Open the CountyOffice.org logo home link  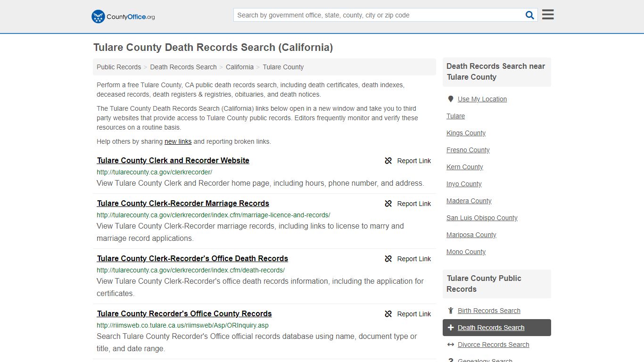pos(123,16)
